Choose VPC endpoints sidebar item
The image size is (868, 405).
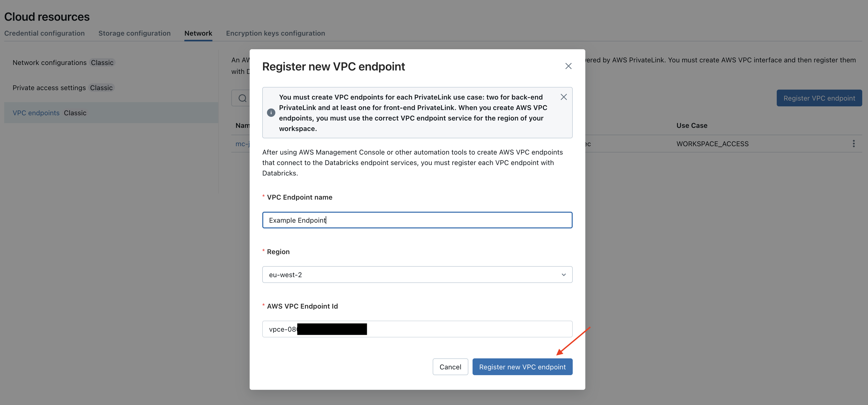36,113
